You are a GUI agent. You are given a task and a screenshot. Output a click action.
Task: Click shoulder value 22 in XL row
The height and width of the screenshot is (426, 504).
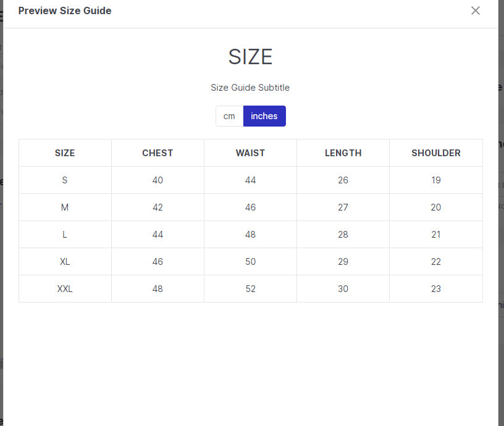click(436, 262)
